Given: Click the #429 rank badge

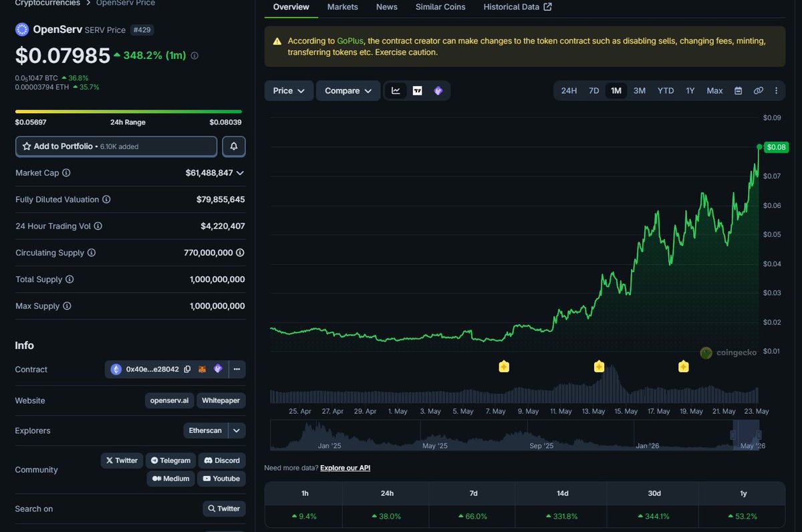Looking at the screenshot, I should (141, 29).
